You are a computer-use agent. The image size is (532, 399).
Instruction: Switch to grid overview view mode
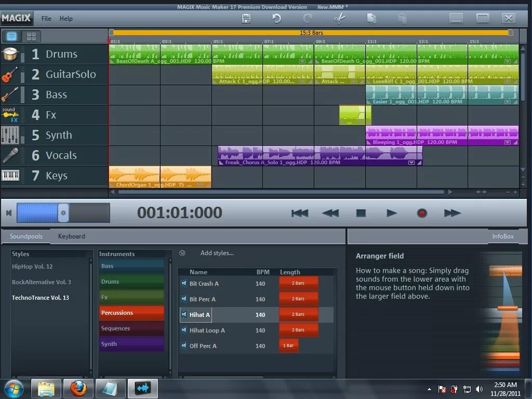click(x=31, y=36)
